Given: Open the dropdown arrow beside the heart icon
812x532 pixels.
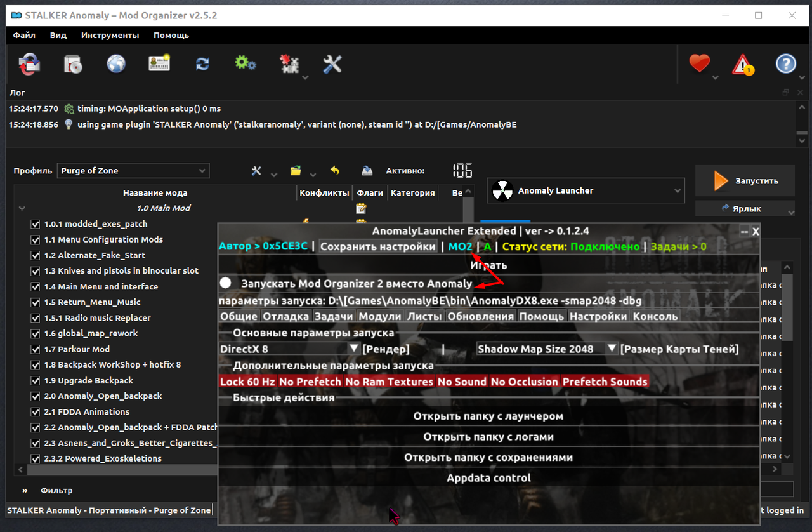Looking at the screenshot, I should point(716,77).
